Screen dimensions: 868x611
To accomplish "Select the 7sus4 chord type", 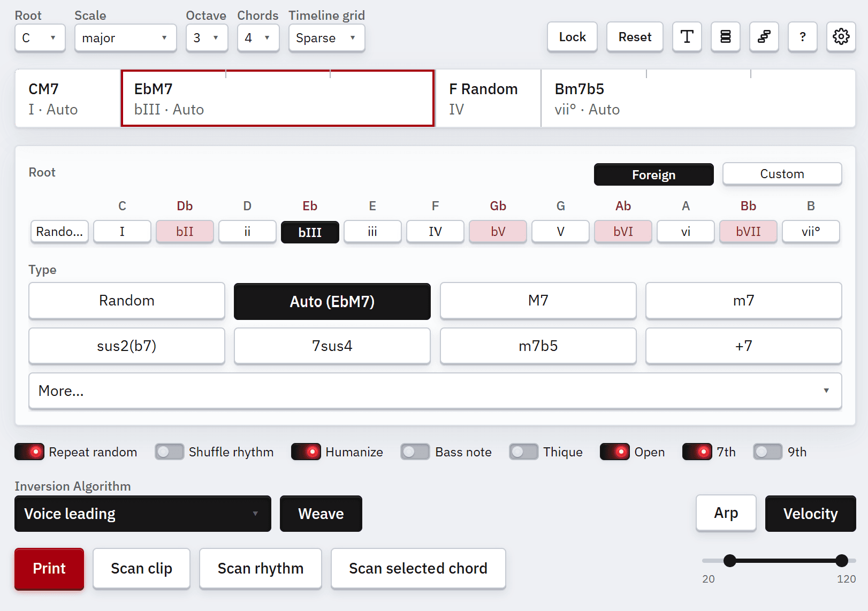I will click(x=332, y=346).
